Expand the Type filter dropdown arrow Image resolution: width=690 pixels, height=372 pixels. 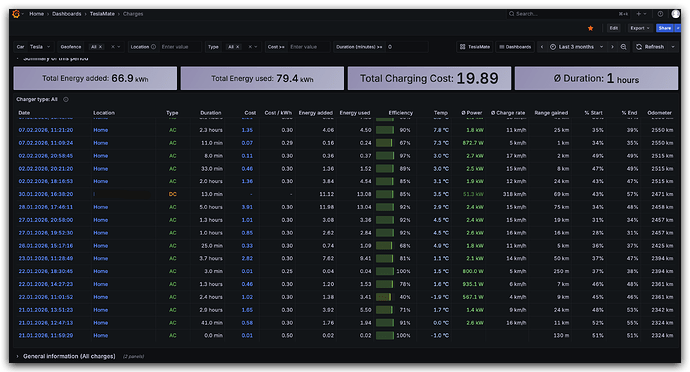point(256,47)
